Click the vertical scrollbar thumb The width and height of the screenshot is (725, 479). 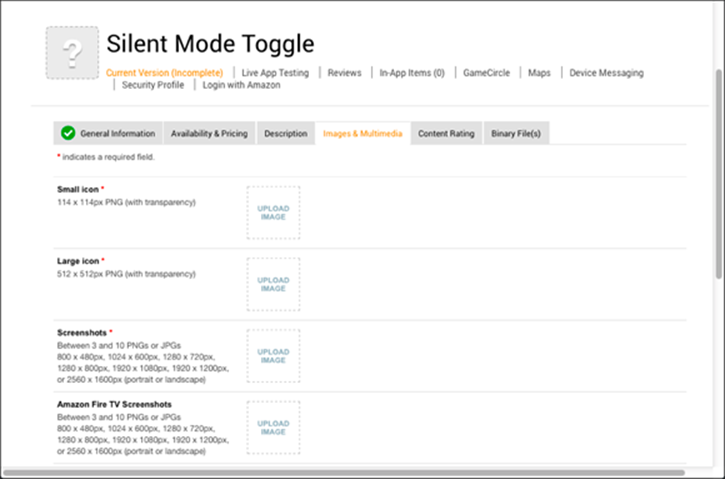[x=719, y=174]
